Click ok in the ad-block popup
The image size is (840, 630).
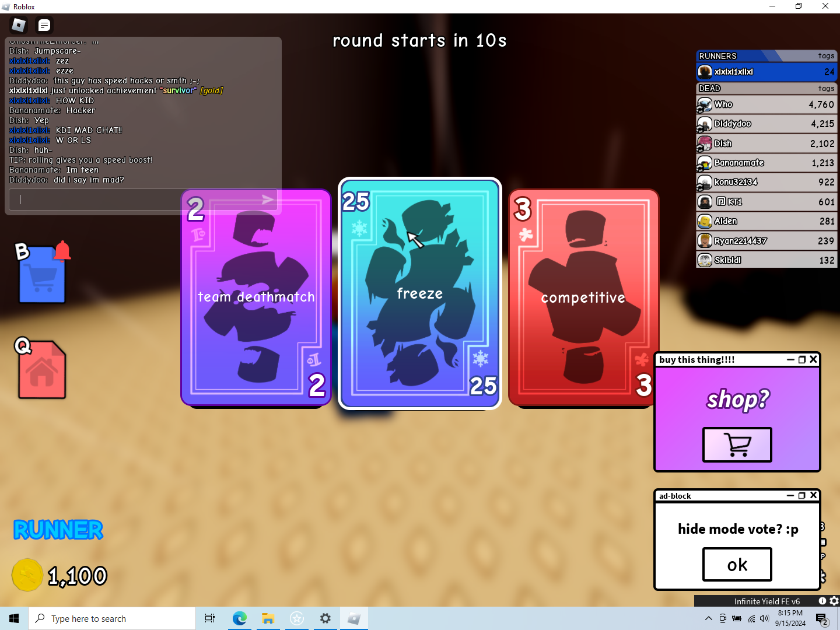[x=737, y=565]
